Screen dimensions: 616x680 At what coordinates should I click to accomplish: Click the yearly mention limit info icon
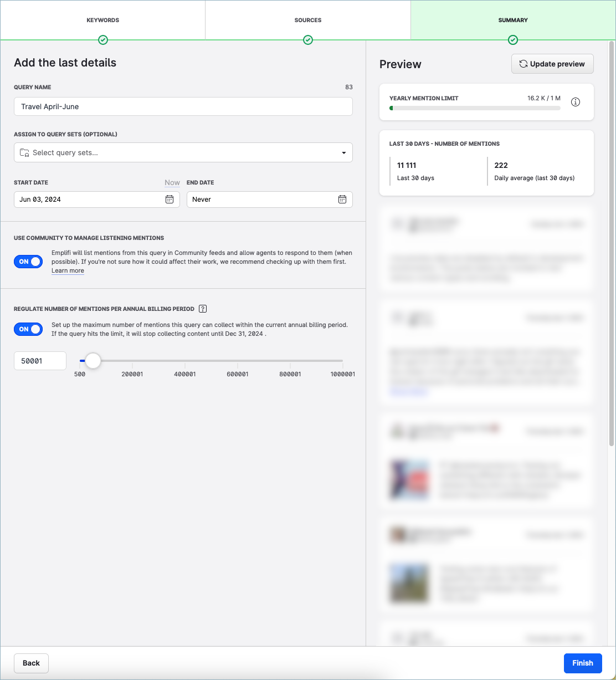[576, 102]
